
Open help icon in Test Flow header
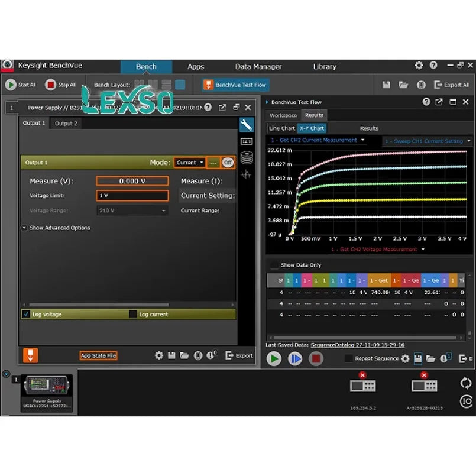pos(426,102)
